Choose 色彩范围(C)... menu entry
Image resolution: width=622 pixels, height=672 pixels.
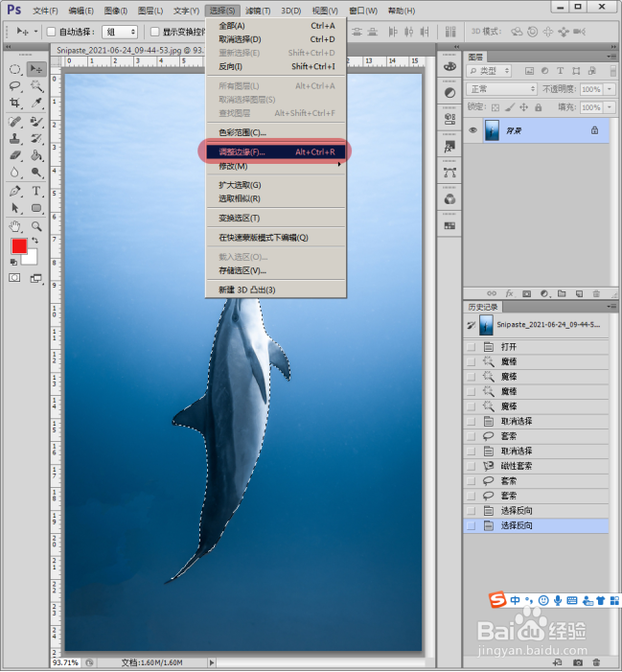(x=276, y=132)
